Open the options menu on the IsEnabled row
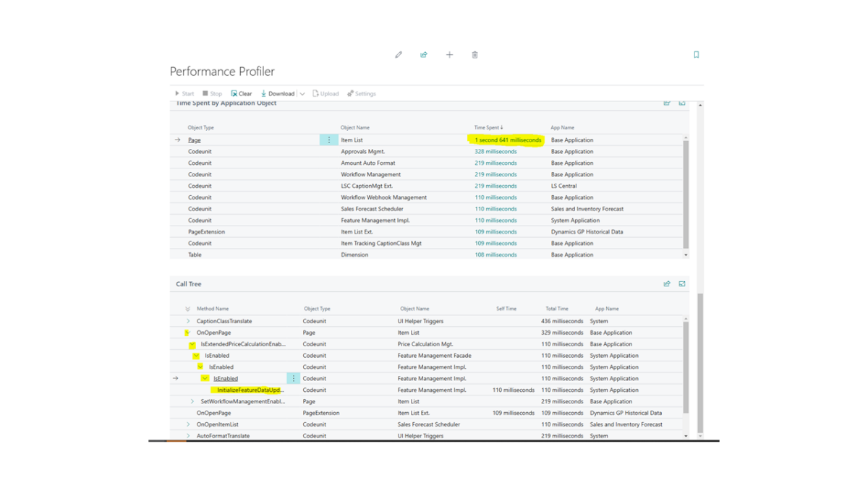 (x=292, y=378)
